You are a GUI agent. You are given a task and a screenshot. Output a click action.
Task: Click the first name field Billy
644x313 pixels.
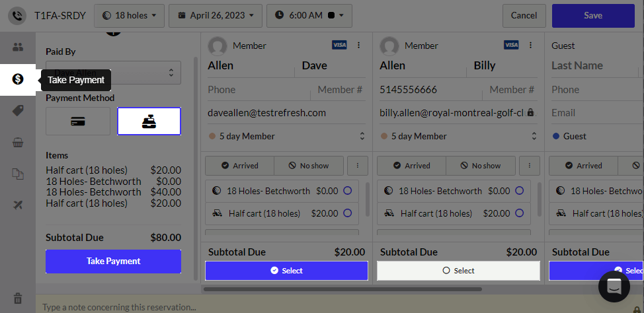coord(506,65)
